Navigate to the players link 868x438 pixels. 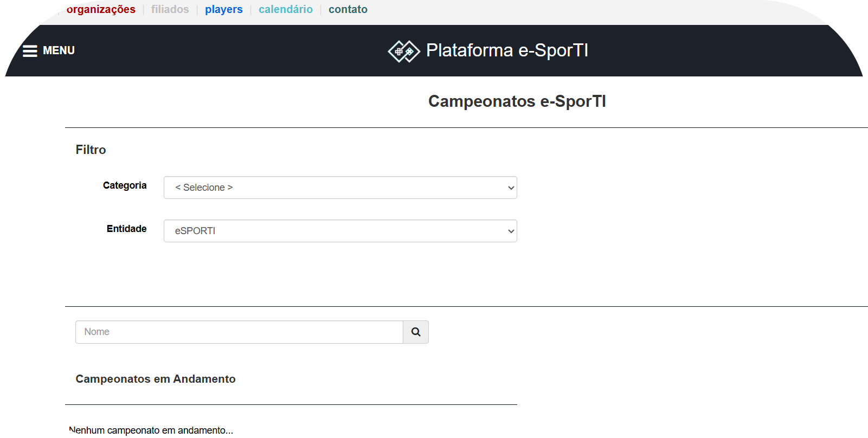pyautogui.click(x=223, y=9)
